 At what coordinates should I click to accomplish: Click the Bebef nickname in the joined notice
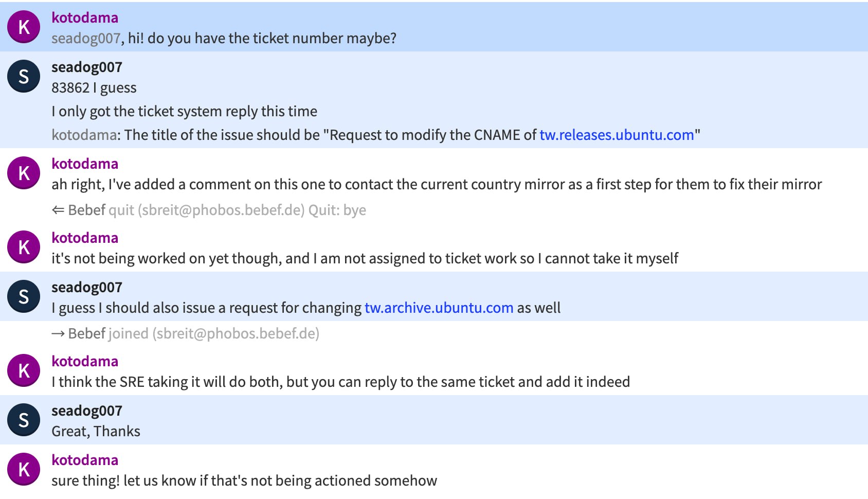(x=86, y=333)
